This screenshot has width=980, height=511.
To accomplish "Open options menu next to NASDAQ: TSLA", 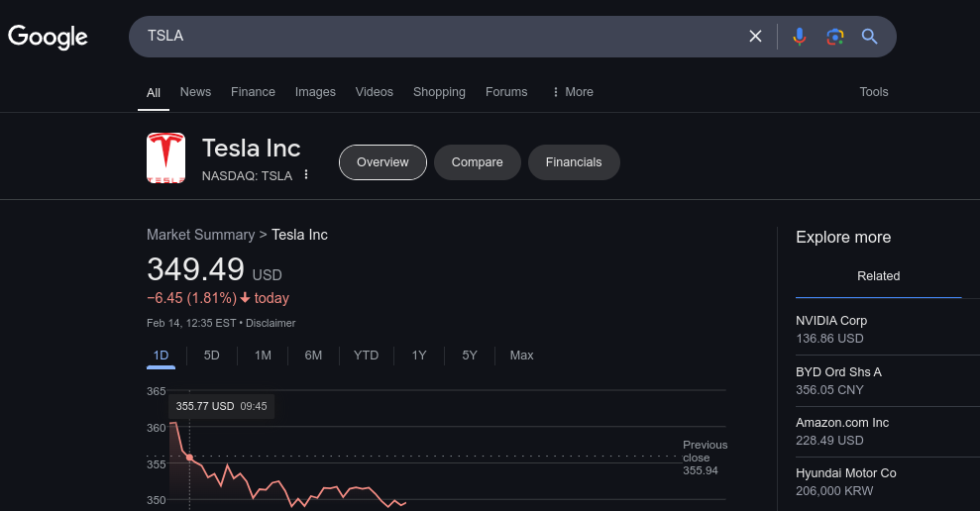I will click(306, 175).
